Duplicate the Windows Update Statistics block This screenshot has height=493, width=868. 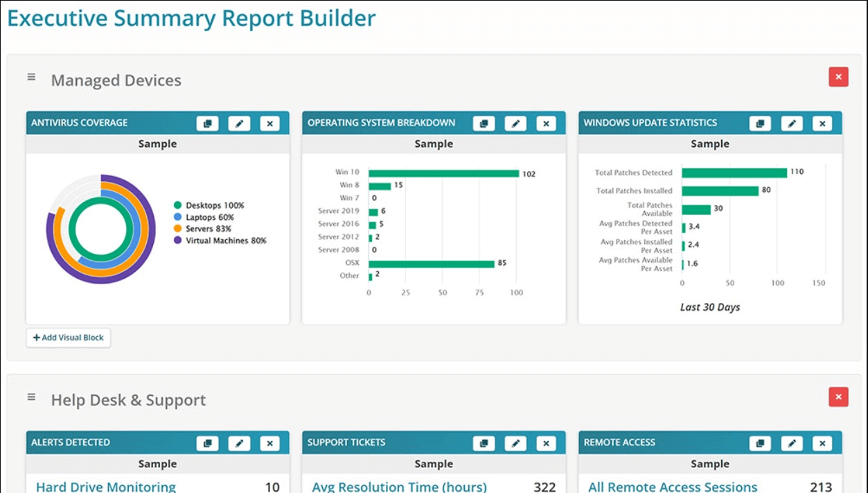click(x=760, y=123)
